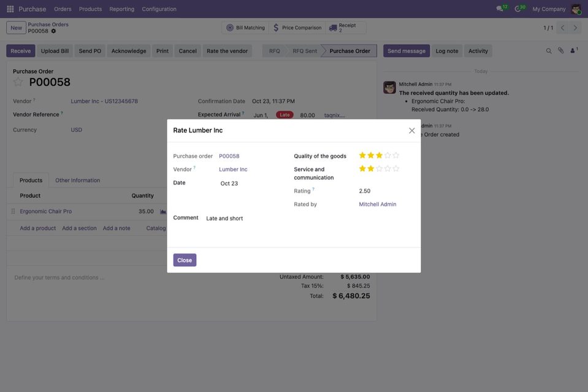Open the Mitchell Admin rated-by link

tap(378, 204)
